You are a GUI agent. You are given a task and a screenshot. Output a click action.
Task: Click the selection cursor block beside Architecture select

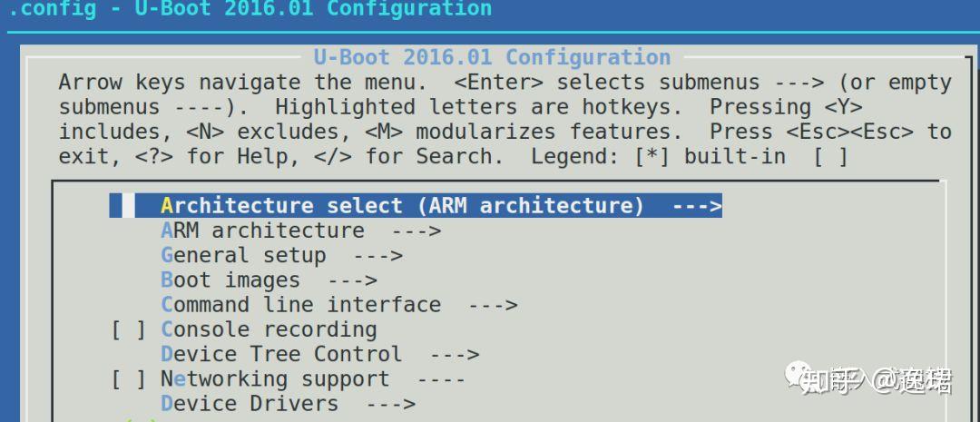point(122,206)
